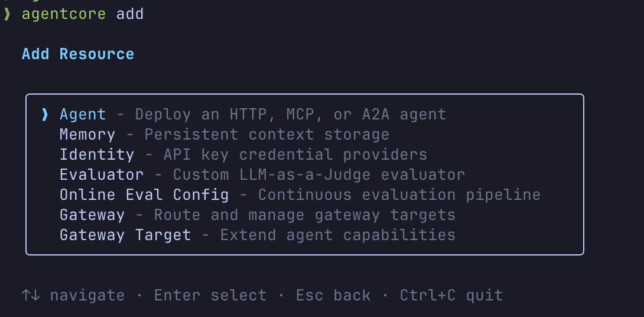Select the Agent resource option
The image size is (644, 317).
coord(83,114)
